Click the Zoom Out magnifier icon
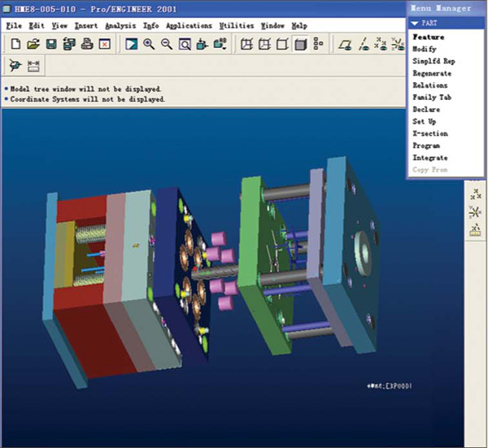488x448 pixels. click(x=167, y=44)
